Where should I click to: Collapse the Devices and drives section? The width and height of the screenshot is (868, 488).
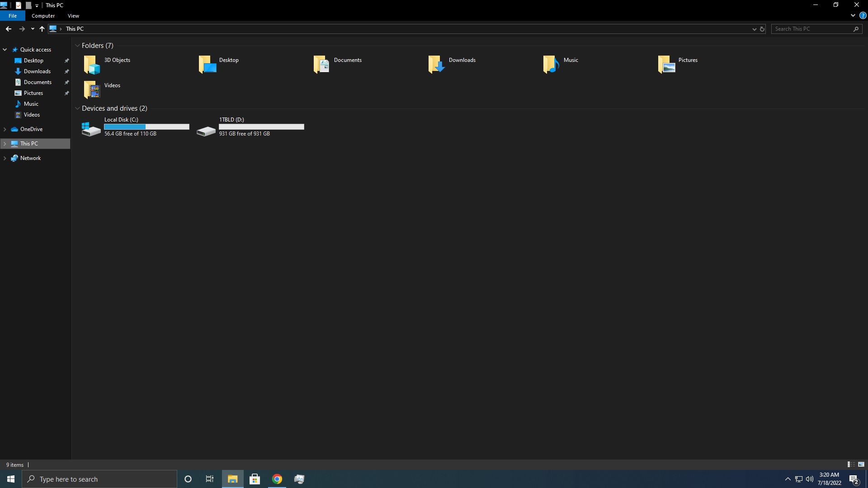(x=77, y=108)
